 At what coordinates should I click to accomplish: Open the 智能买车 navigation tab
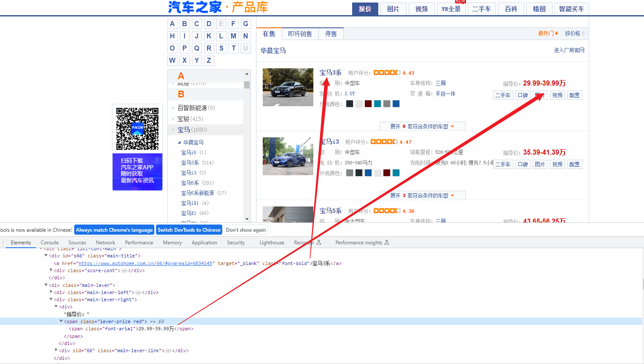(571, 9)
